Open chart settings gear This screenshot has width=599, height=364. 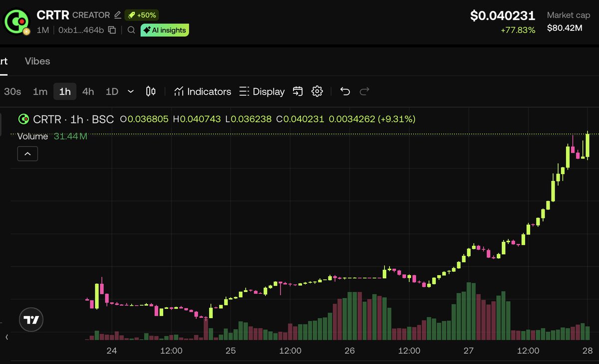317,91
